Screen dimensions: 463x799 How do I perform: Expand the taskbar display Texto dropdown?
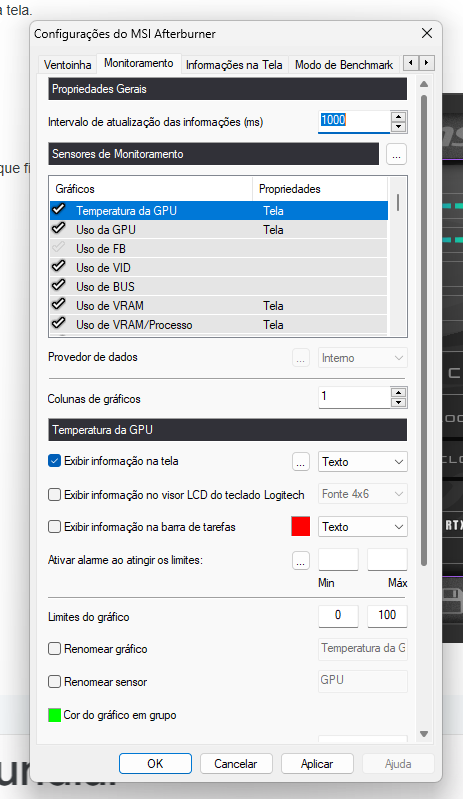coord(363,527)
